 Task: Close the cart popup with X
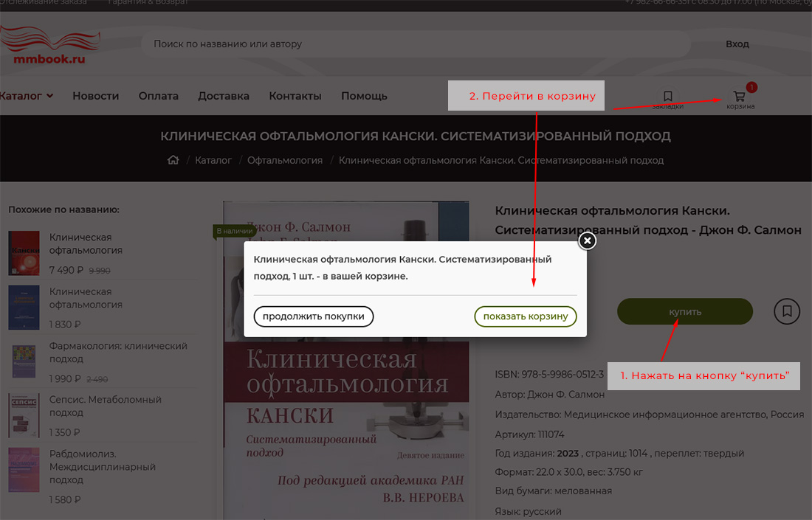click(587, 241)
